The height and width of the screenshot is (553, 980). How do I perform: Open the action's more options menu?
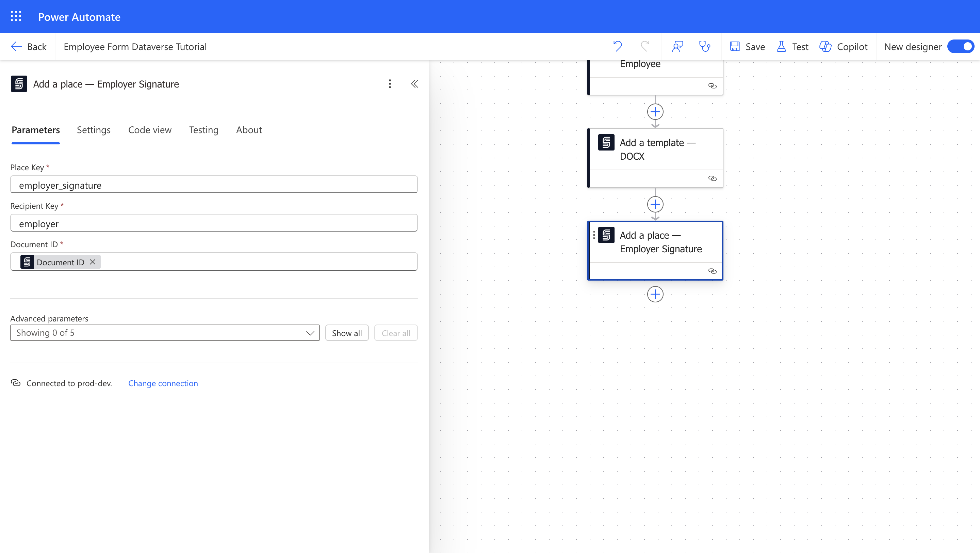tap(390, 84)
